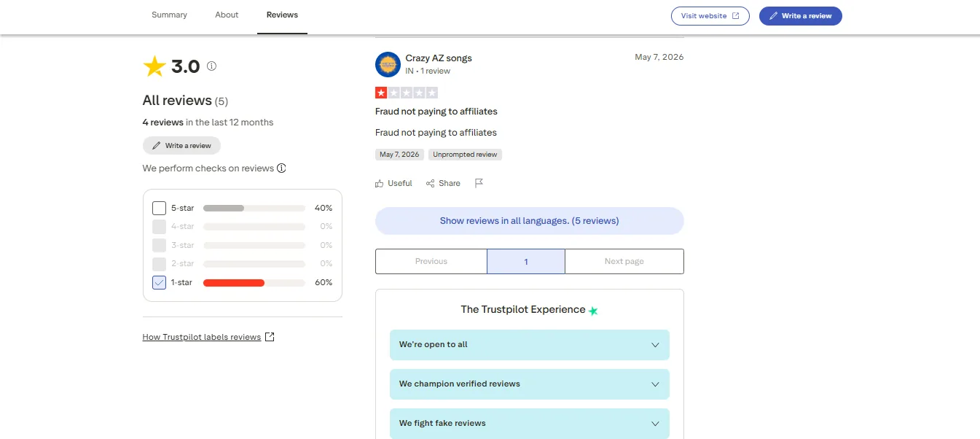This screenshot has width=980, height=439.
Task: Tick the 5-star filter checkbox
Action: coord(159,208)
